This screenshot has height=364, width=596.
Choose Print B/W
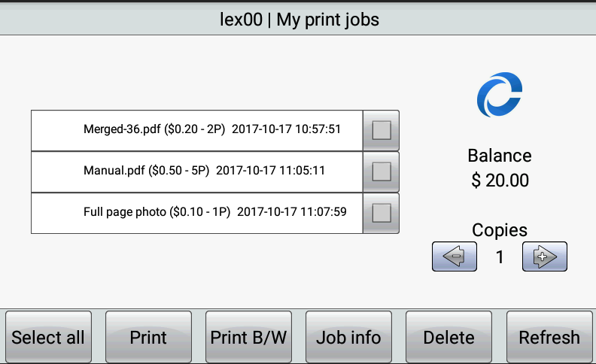click(248, 337)
